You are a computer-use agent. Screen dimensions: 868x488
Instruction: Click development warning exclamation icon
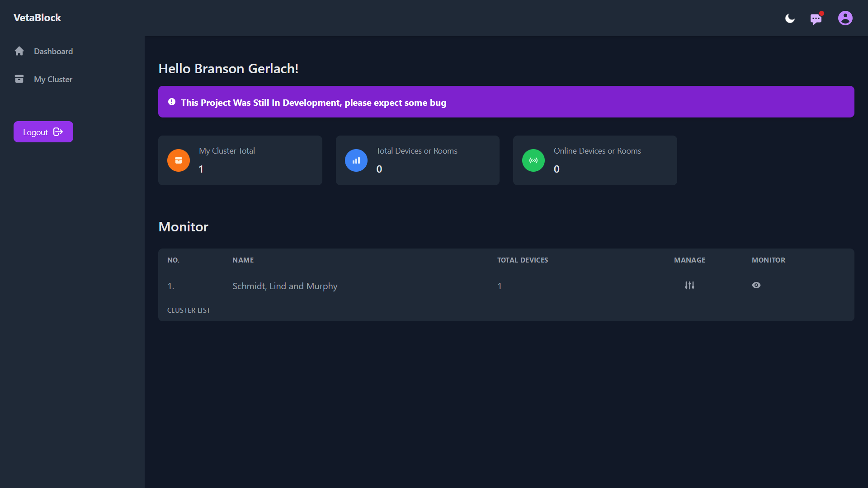pyautogui.click(x=172, y=102)
